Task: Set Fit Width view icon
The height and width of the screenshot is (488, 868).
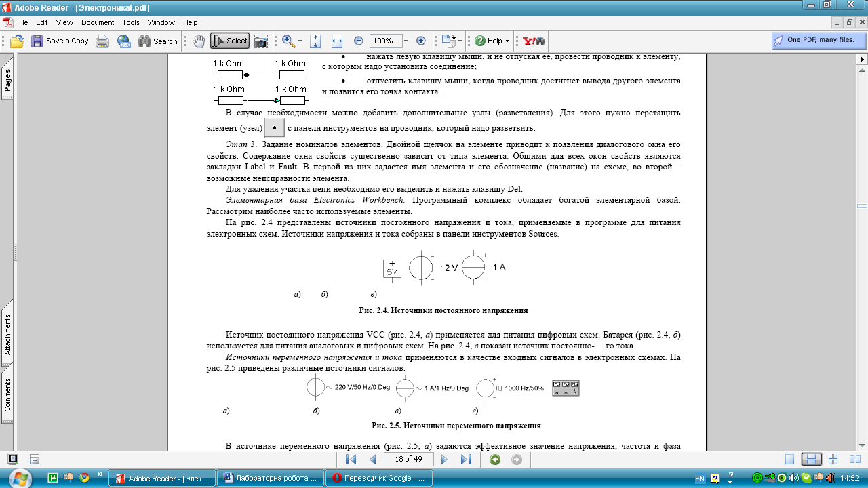Action: click(x=336, y=41)
